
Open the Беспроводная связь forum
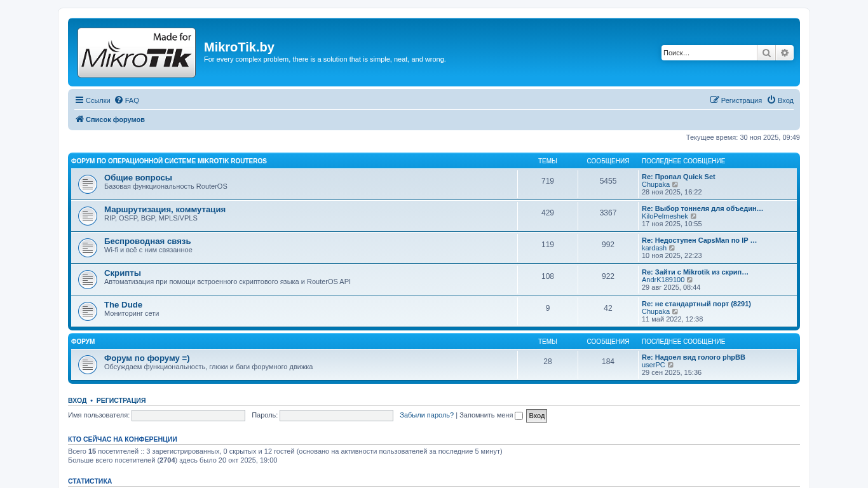[x=147, y=241]
